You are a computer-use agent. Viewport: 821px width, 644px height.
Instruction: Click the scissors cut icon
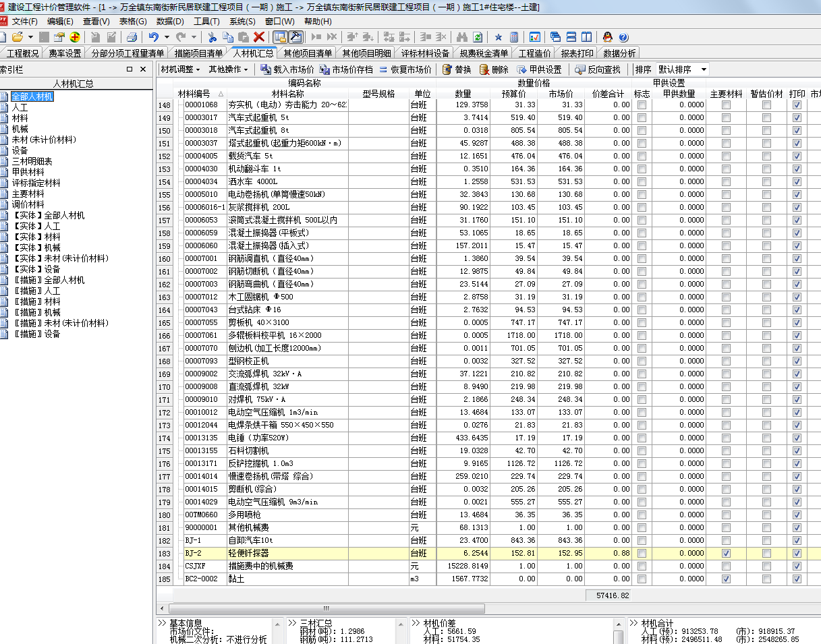212,37
